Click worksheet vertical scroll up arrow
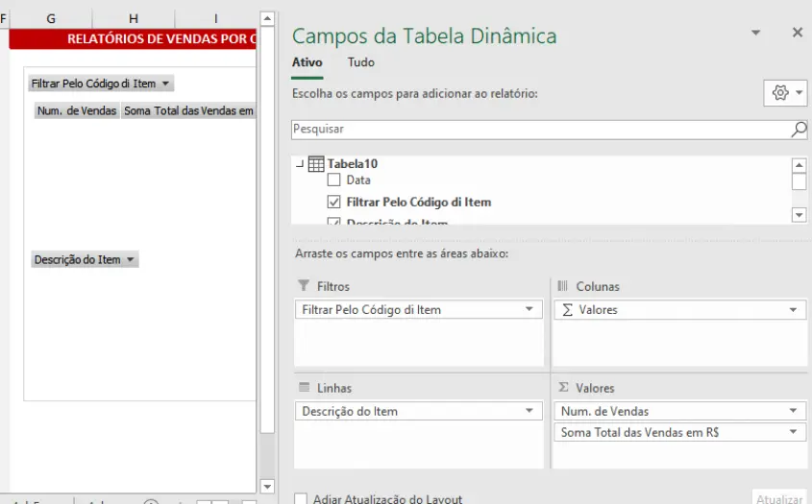 click(267, 19)
